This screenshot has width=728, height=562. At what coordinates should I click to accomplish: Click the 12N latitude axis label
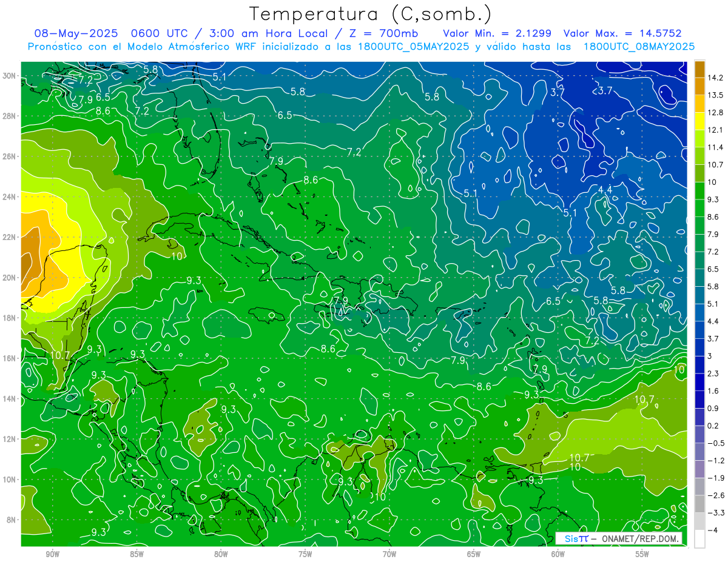10,439
